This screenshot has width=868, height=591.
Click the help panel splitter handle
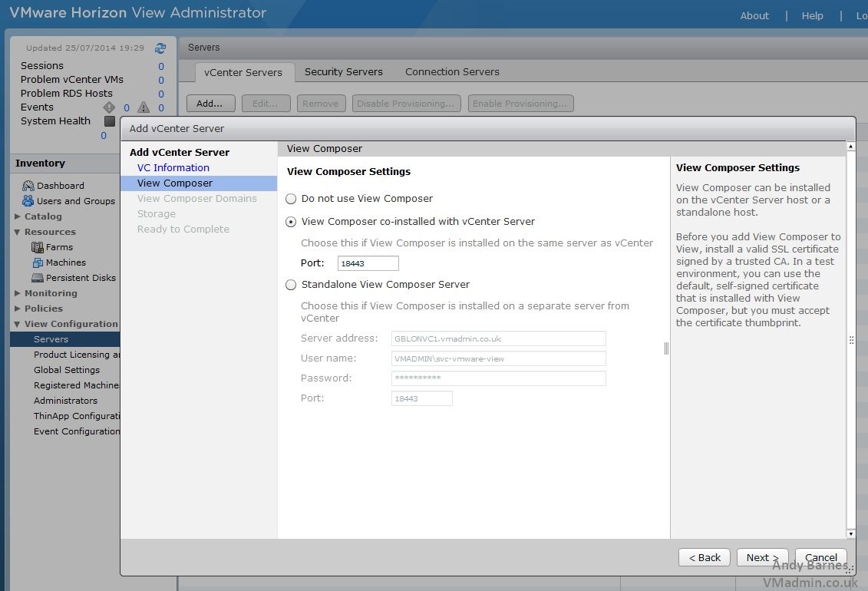tap(666, 348)
